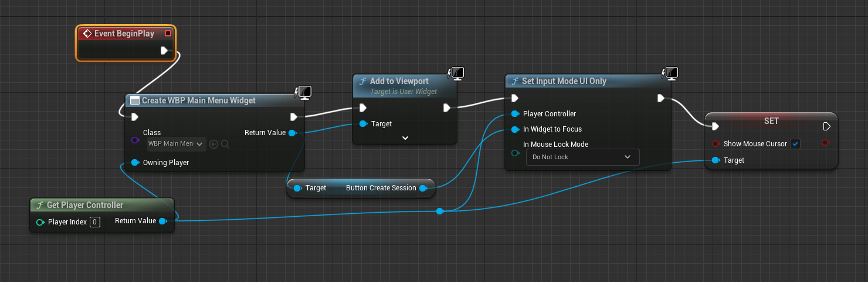The width and height of the screenshot is (868, 282).
Task: Open the Do Not Lock mouse mode dropdown
Action: (582, 157)
